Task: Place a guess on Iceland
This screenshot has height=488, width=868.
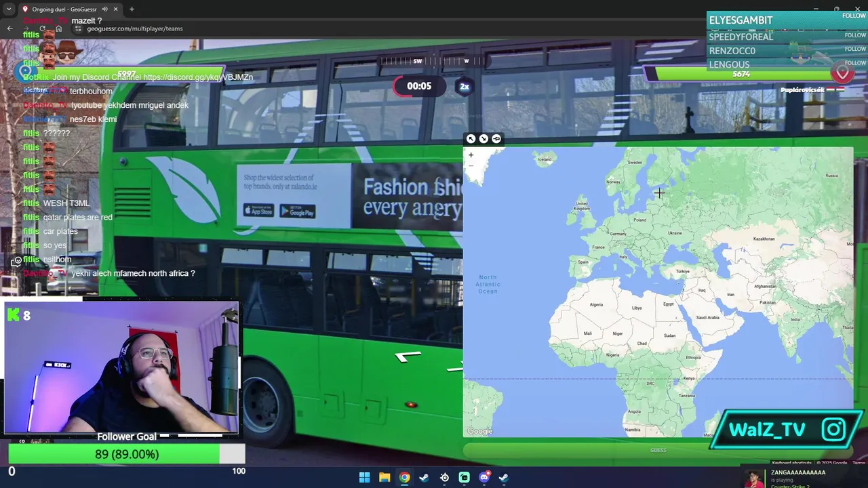Action: pos(545,160)
